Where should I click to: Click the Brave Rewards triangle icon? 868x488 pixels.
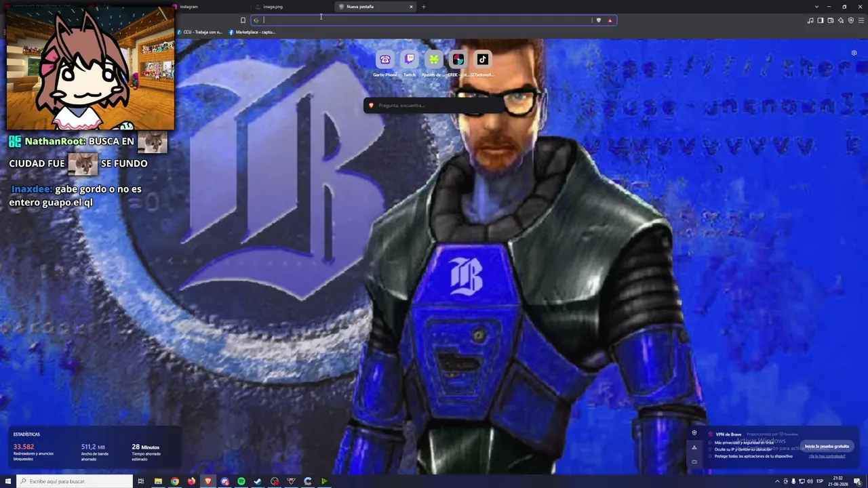coord(610,20)
